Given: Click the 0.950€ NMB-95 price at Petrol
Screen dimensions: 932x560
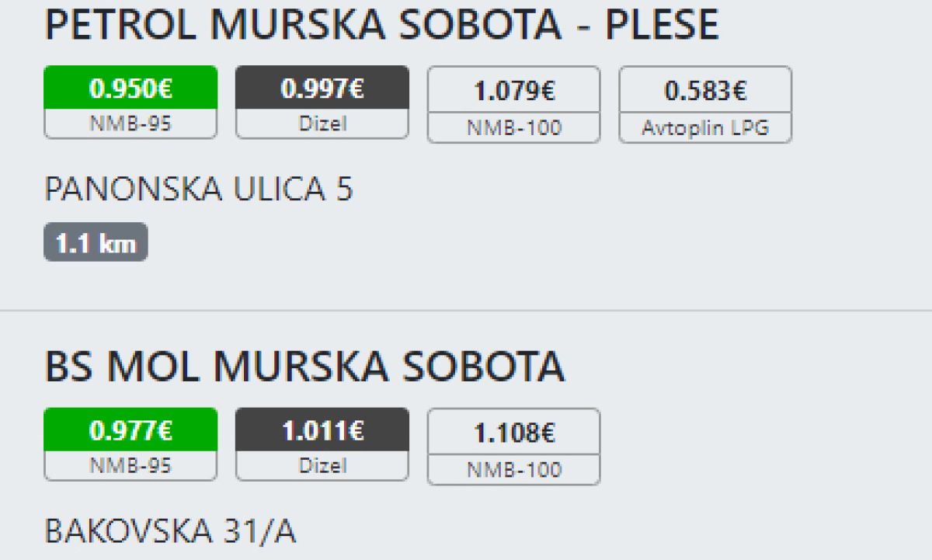Looking at the screenshot, I should pos(130,90).
